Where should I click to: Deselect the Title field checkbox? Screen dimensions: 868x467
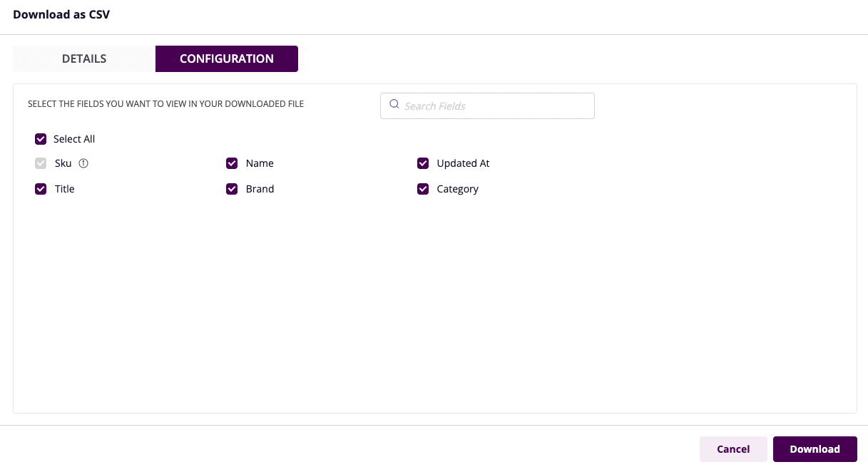point(41,189)
